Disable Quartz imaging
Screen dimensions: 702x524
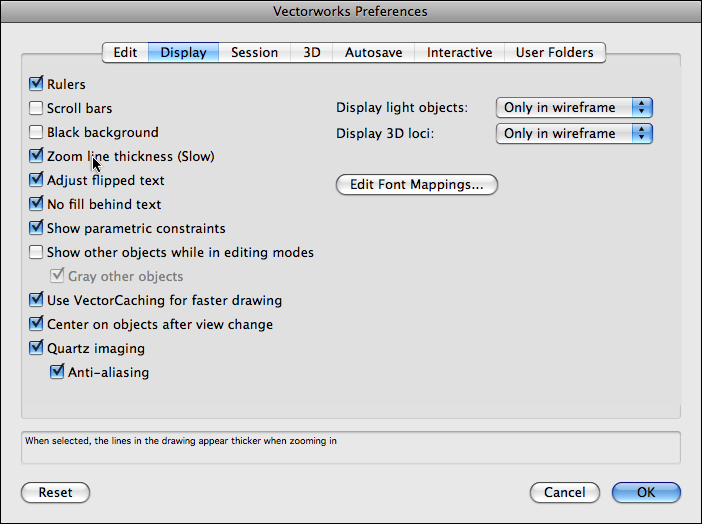37,349
